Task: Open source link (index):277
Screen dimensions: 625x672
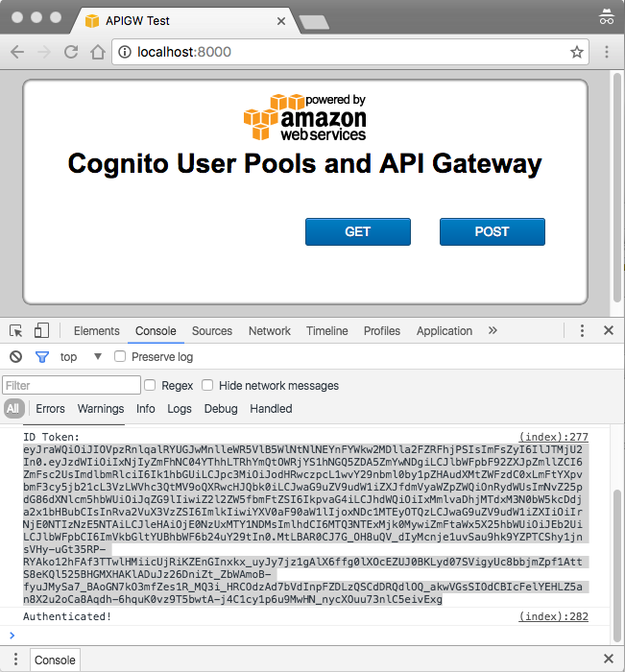Action: click(x=553, y=437)
